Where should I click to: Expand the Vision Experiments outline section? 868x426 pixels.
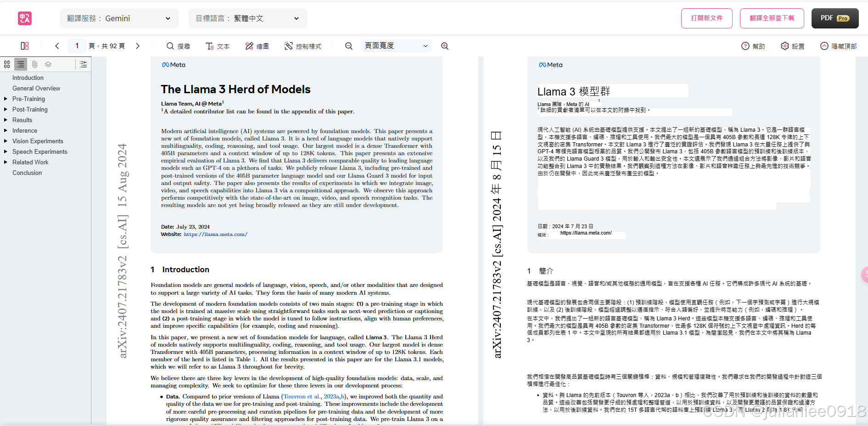pyautogui.click(x=6, y=141)
